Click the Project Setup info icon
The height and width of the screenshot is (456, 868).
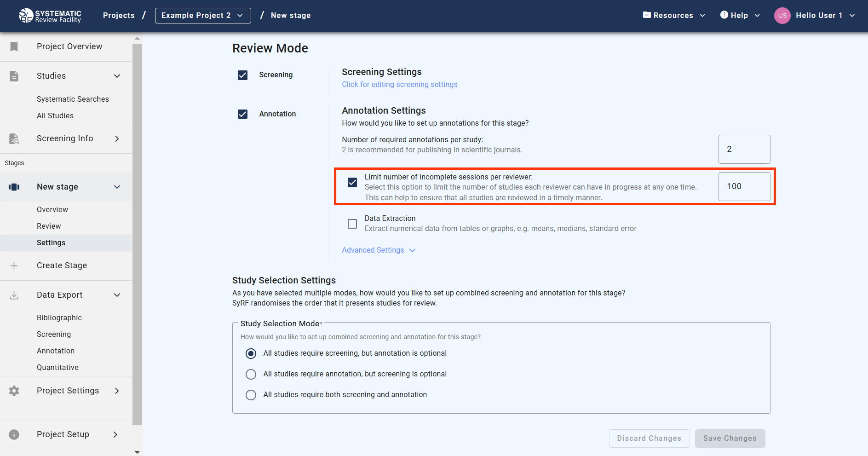[x=14, y=434]
